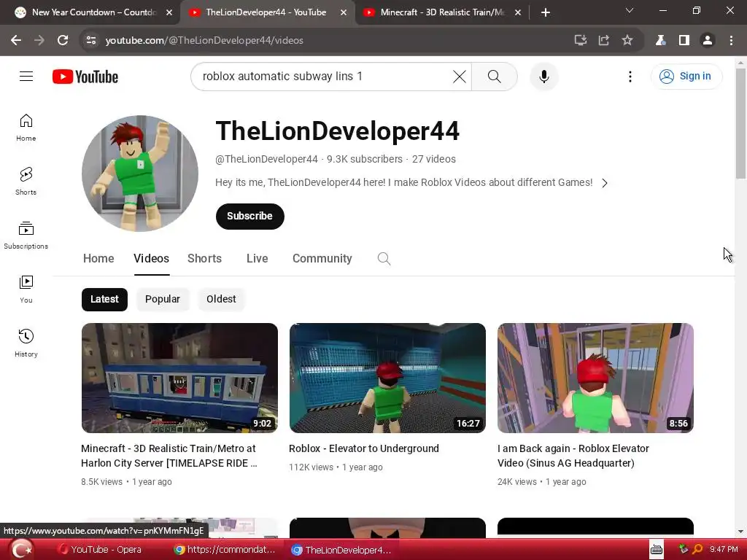Sort videos by Popular chip
Screen dimensions: 747x560
click(163, 299)
